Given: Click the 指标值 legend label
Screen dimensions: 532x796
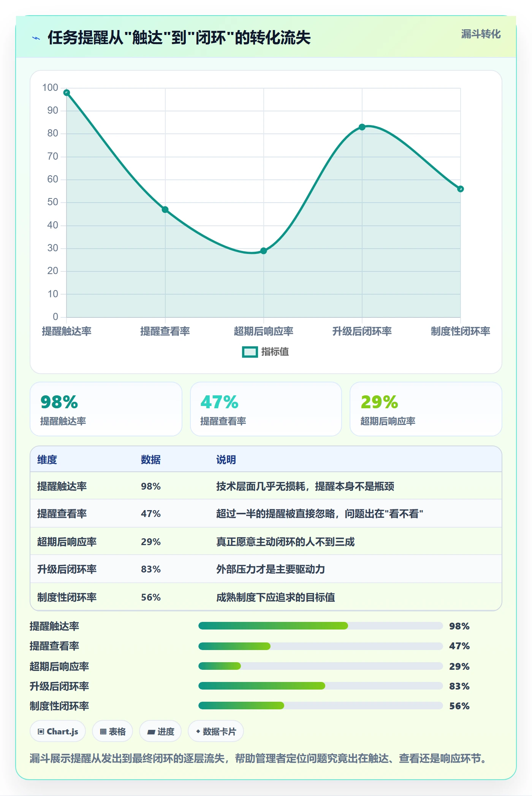Looking at the screenshot, I should coord(275,352).
